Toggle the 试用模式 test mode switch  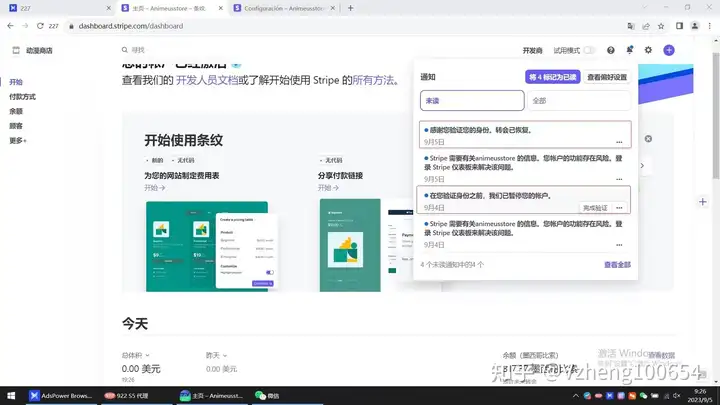click(x=589, y=50)
